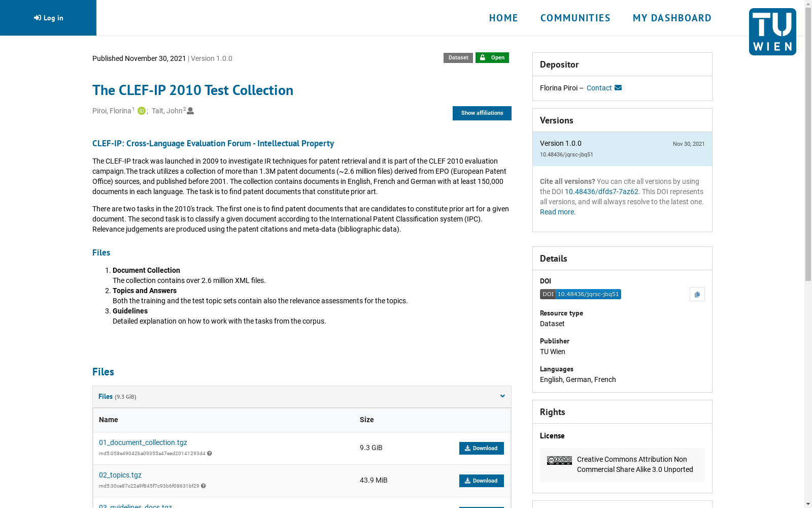The width and height of the screenshot is (812, 508).
Task: Click the md5 help icon for 02_topics.tgz
Action: pos(204,486)
